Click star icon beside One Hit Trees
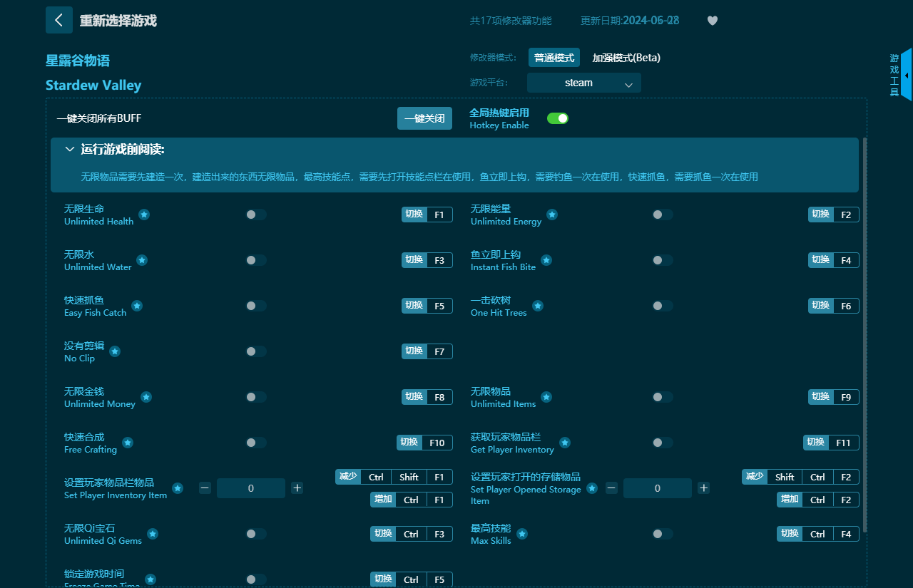This screenshot has width=913, height=588. (538, 306)
